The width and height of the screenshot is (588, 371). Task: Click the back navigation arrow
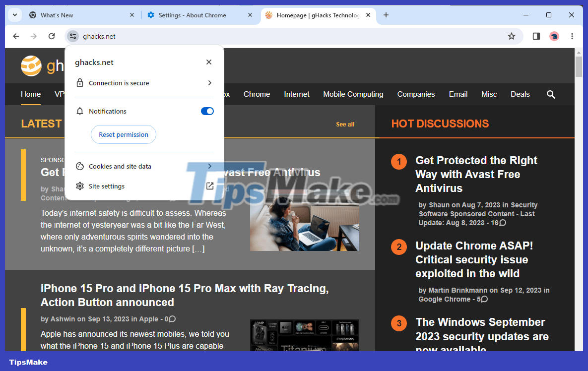[16, 36]
